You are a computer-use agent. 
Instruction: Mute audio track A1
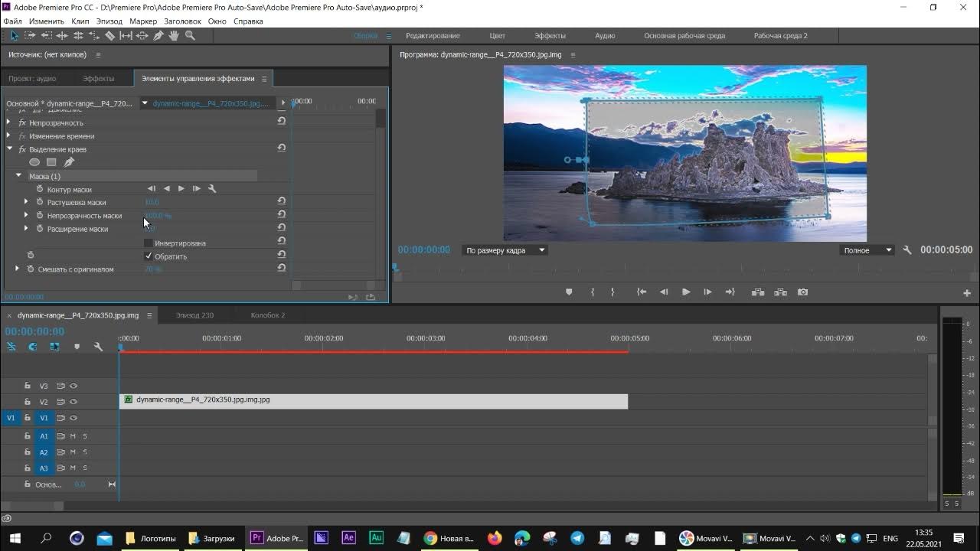click(x=73, y=436)
